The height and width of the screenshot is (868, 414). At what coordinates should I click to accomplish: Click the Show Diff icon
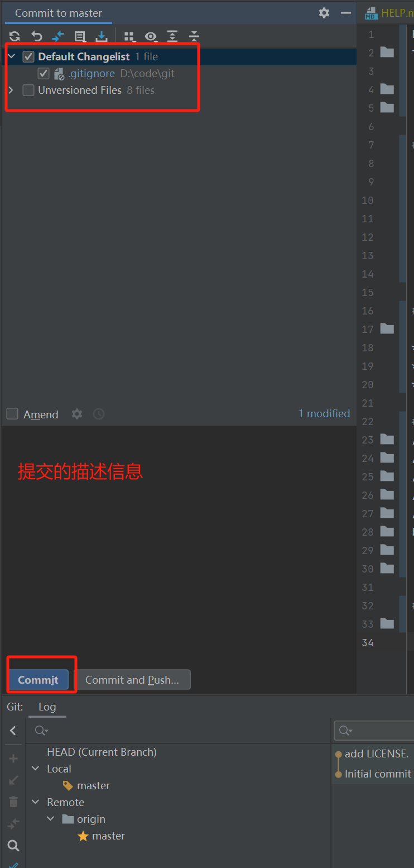(x=58, y=37)
